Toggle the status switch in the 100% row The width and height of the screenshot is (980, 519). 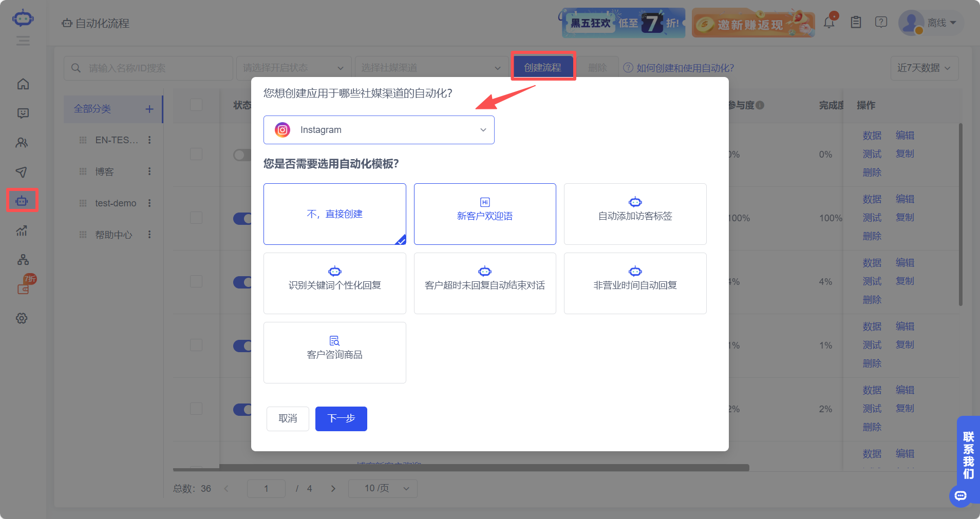(x=242, y=219)
